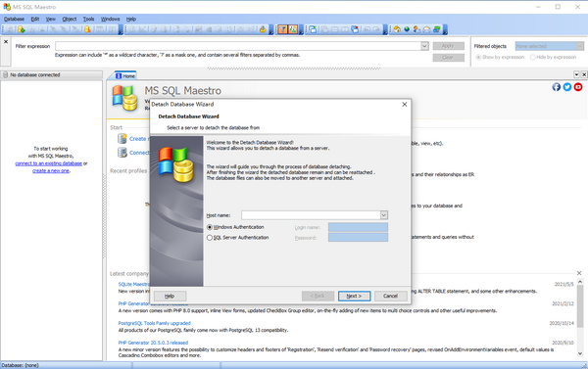Click the house homepage toolbar icon

tap(397, 29)
